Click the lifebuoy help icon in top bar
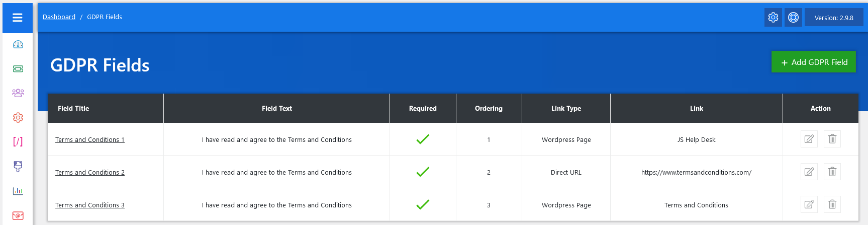The height and width of the screenshot is (225, 868). click(x=793, y=18)
